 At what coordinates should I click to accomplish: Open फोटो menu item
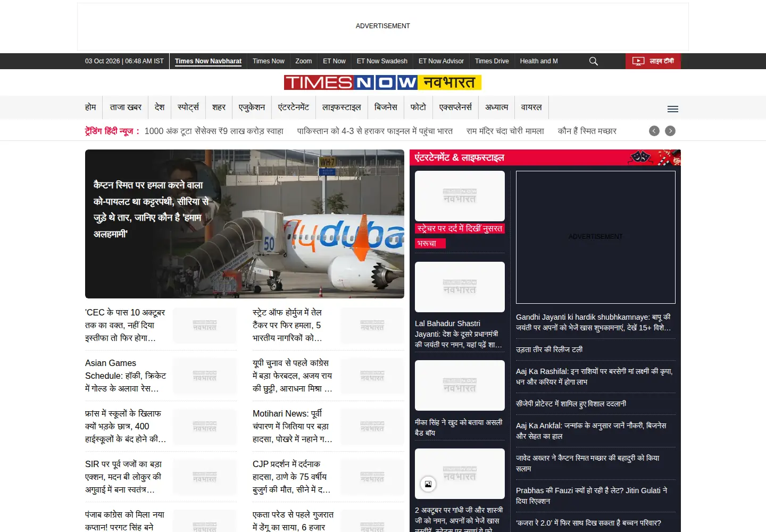coord(418,107)
